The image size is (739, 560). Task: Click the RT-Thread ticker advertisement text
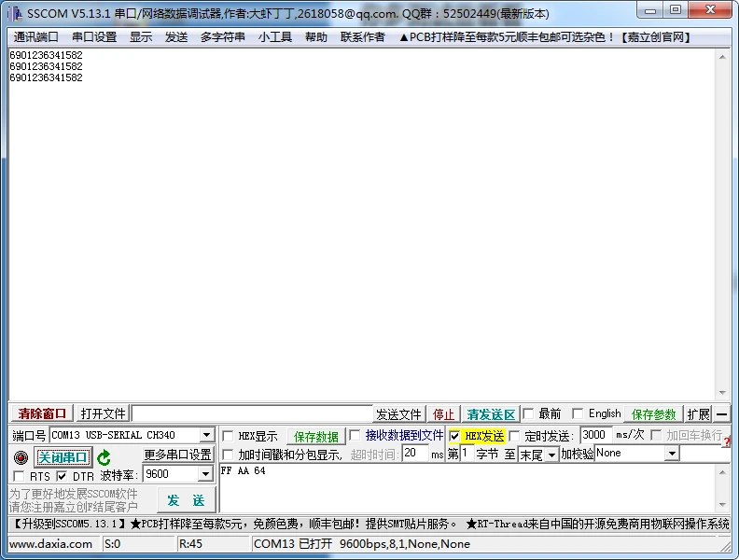[x=597, y=524]
